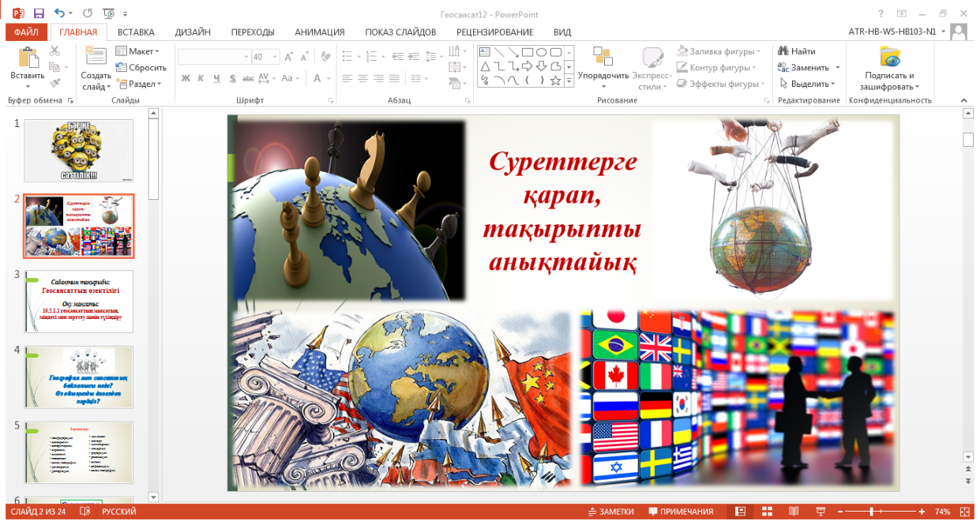Switch to Normal view in status bar
The image size is (980, 525).
coord(740,512)
